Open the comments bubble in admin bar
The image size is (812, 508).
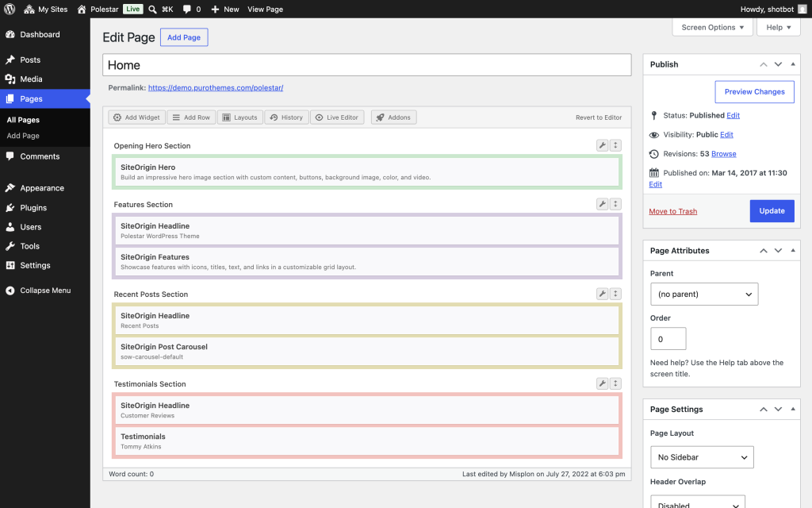pyautogui.click(x=192, y=9)
